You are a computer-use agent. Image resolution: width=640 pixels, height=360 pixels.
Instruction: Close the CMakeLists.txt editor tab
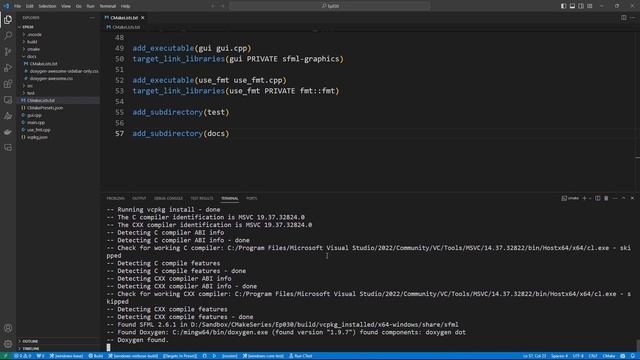pos(142,18)
